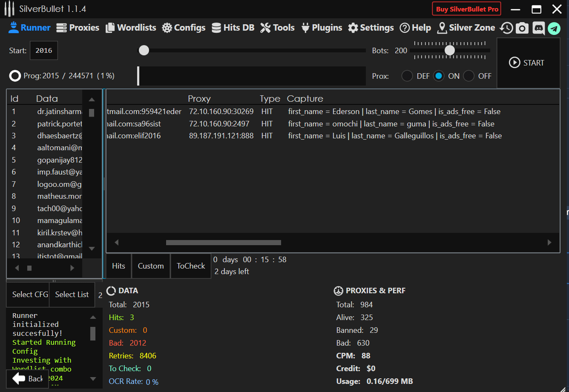Switch to the Custom results tab
The width and height of the screenshot is (569, 392).
click(151, 266)
